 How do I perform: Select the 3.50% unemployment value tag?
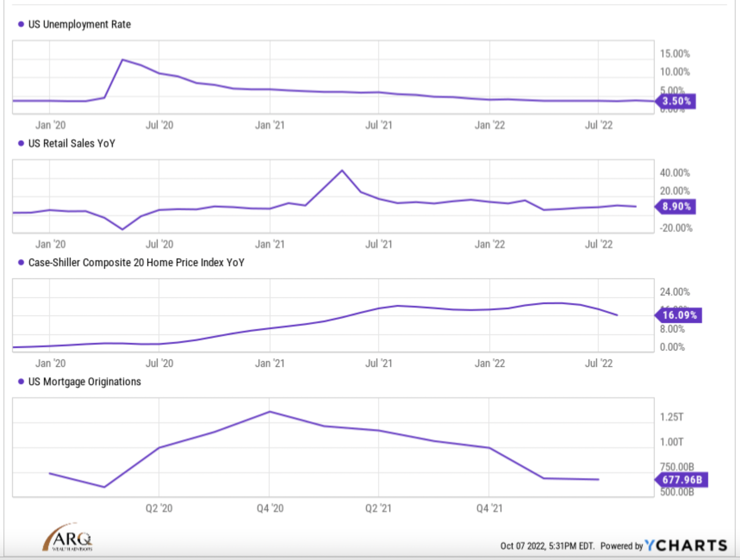(675, 101)
